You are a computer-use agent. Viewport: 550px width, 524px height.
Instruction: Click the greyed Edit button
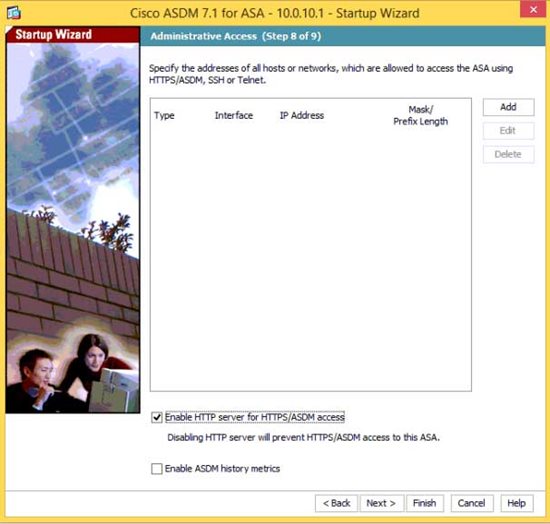(508, 131)
